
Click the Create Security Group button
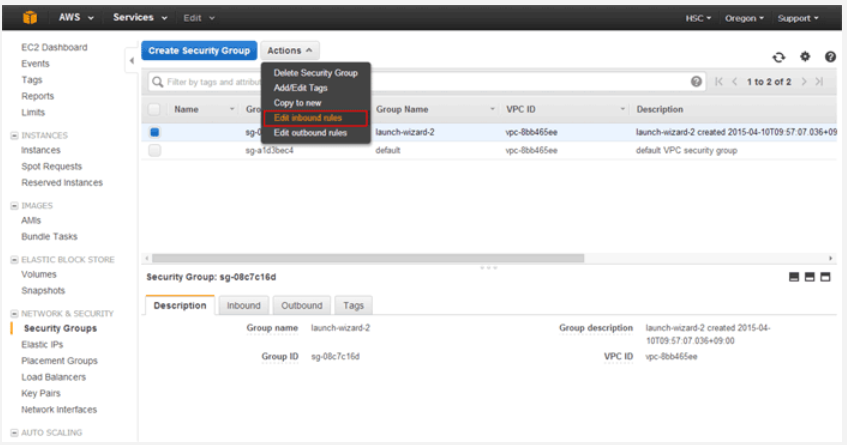point(199,50)
